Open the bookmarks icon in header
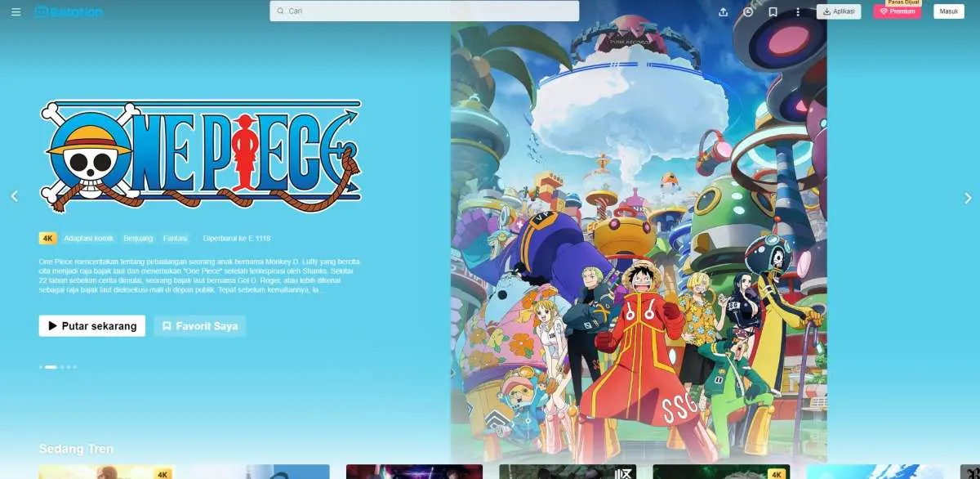This screenshot has height=479, width=980. [x=773, y=12]
